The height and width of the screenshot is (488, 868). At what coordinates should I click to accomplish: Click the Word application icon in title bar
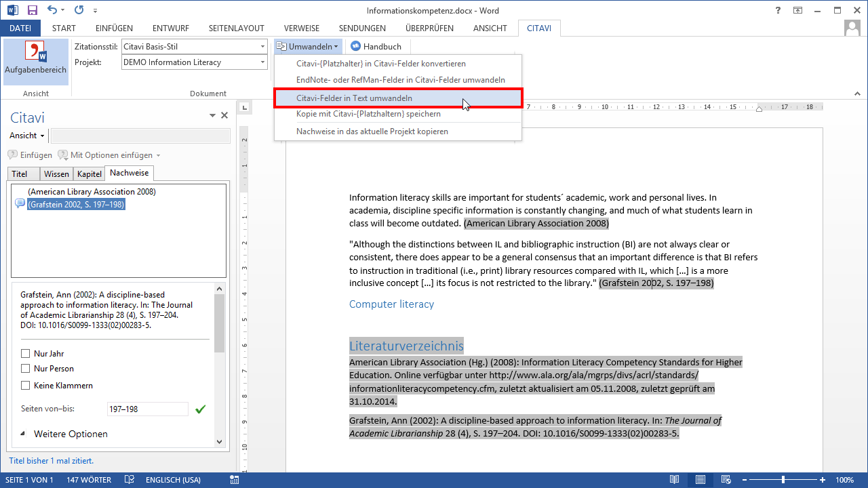[x=13, y=10]
